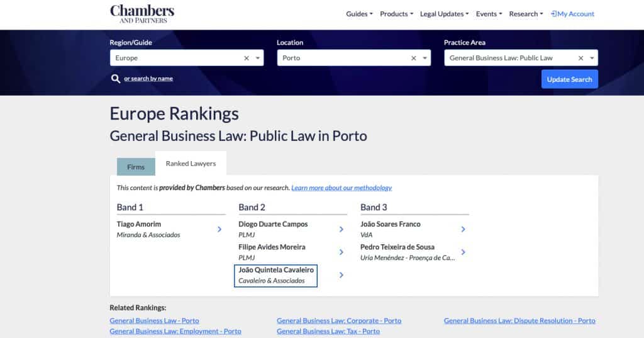Open Filipe Avides Moreira arrow chevron

click(x=341, y=252)
